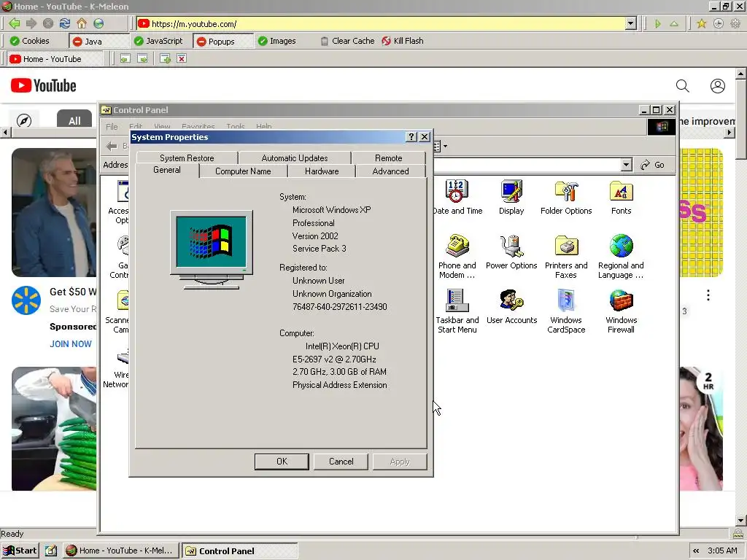Click OK in System Properties
The width and height of the screenshot is (747, 560).
[282, 462]
